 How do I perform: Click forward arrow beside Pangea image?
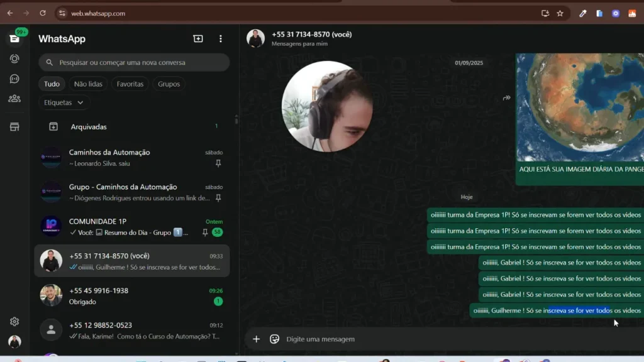tap(506, 98)
